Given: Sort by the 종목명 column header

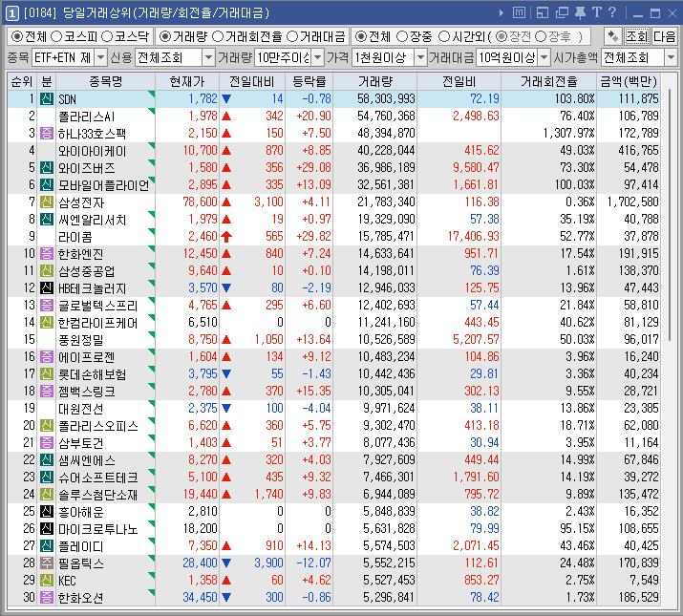Looking at the screenshot, I should tap(105, 81).
